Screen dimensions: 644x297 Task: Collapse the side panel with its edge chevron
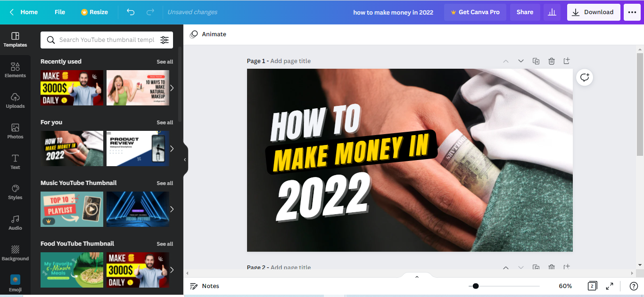[184, 160]
